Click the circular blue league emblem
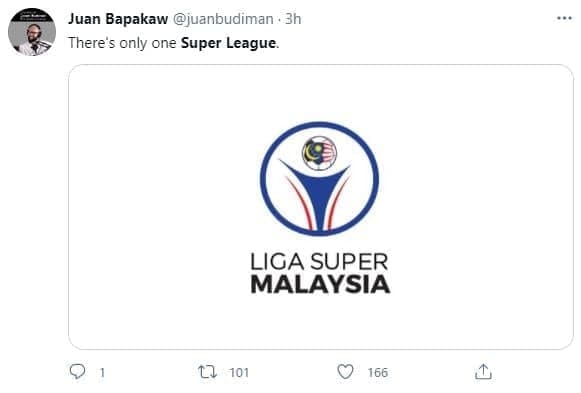581x393 pixels. click(319, 179)
